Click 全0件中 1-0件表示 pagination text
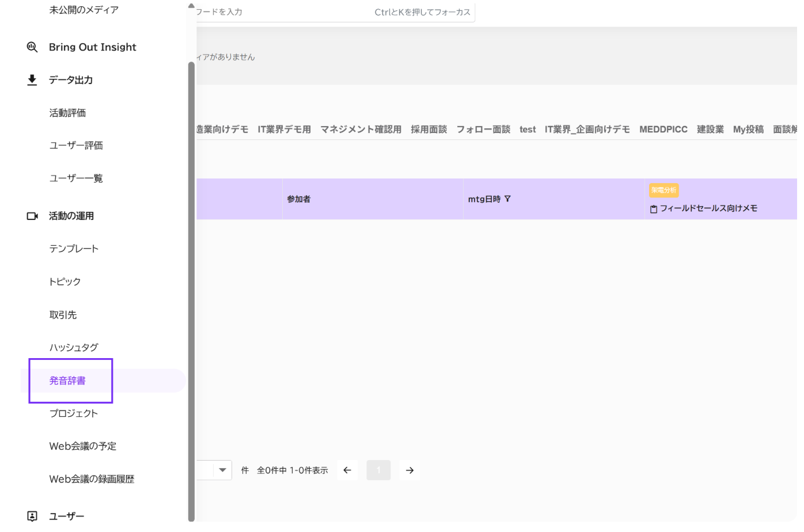Screen dimensions: 804x532 [x=293, y=470]
